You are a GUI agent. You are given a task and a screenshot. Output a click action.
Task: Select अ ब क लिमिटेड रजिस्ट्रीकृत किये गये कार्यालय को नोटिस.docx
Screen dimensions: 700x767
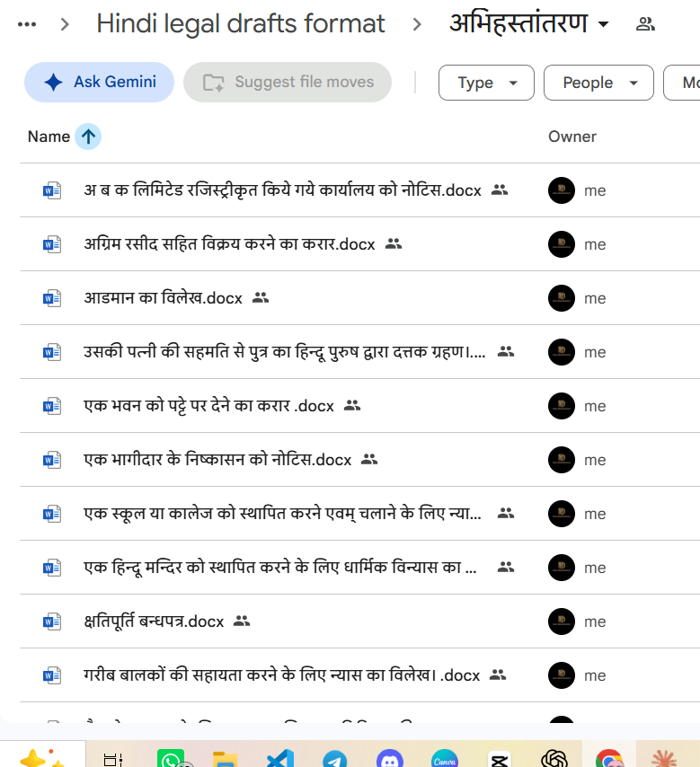[282, 190]
